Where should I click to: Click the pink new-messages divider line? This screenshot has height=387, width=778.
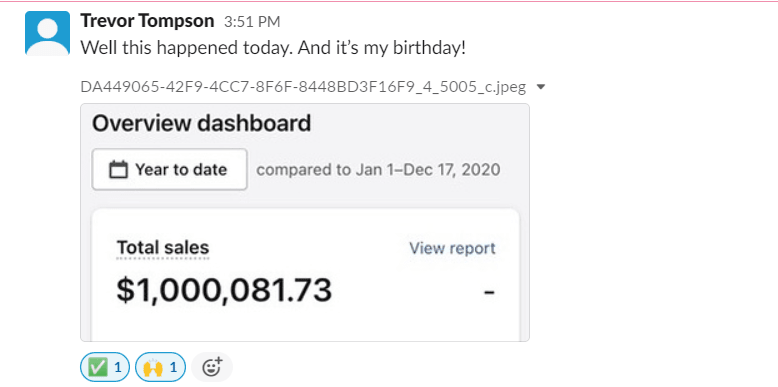pyautogui.click(x=389, y=1)
